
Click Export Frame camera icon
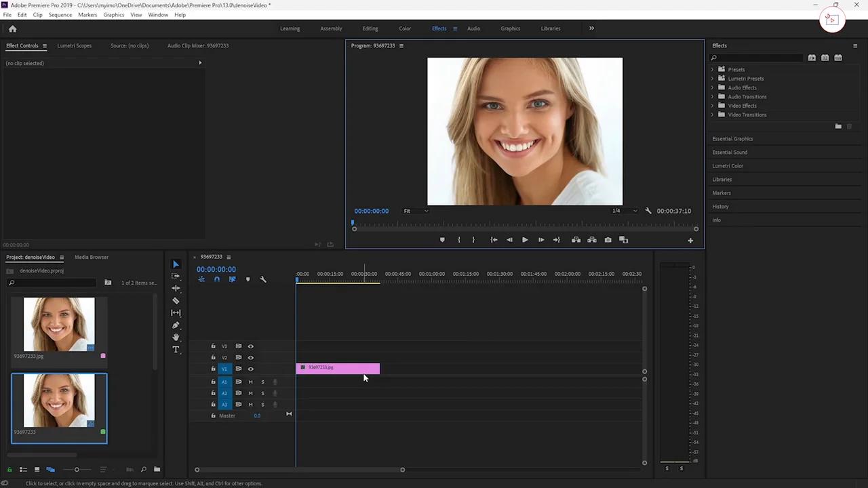tap(608, 240)
